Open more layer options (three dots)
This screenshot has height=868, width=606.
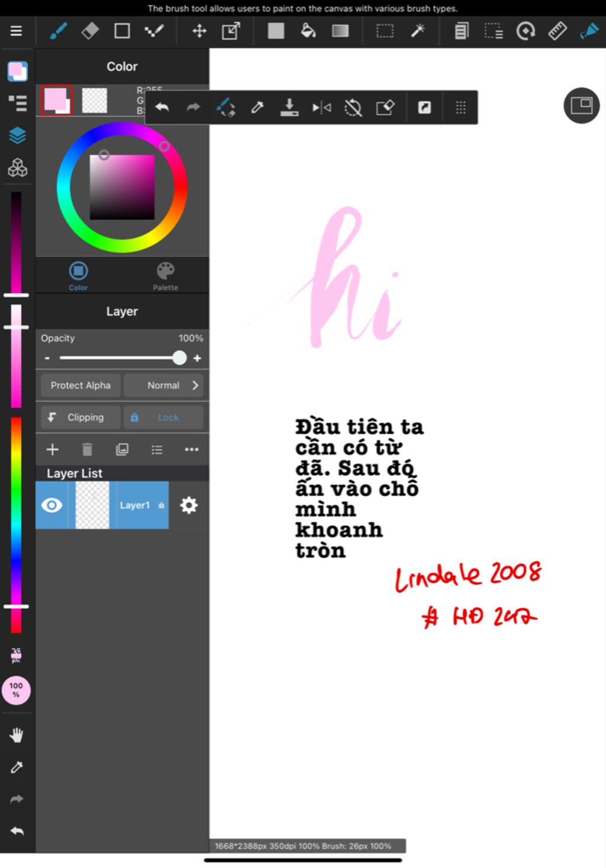[x=192, y=450]
